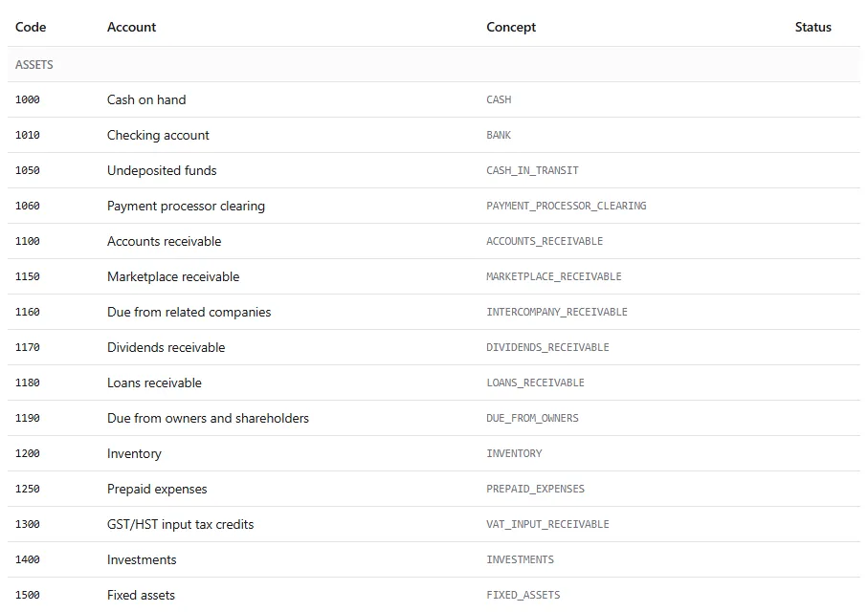Click the PREPAID_EXPENSES concept
868x612 pixels.
(535, 490)
